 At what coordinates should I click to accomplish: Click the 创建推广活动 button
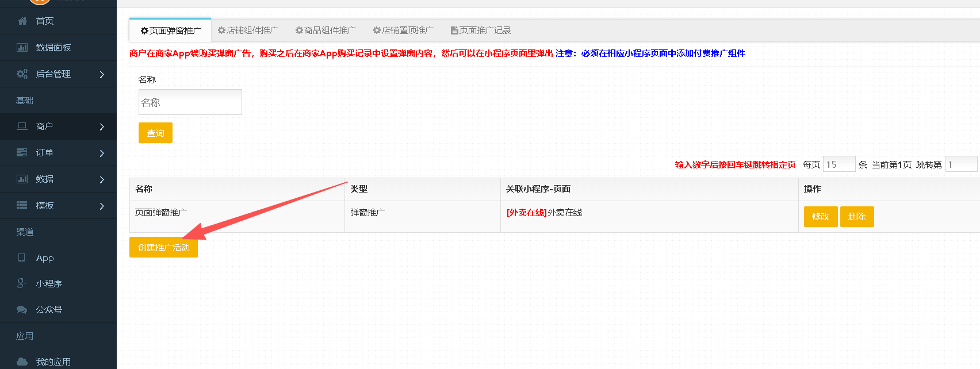(x=163, y=248)
